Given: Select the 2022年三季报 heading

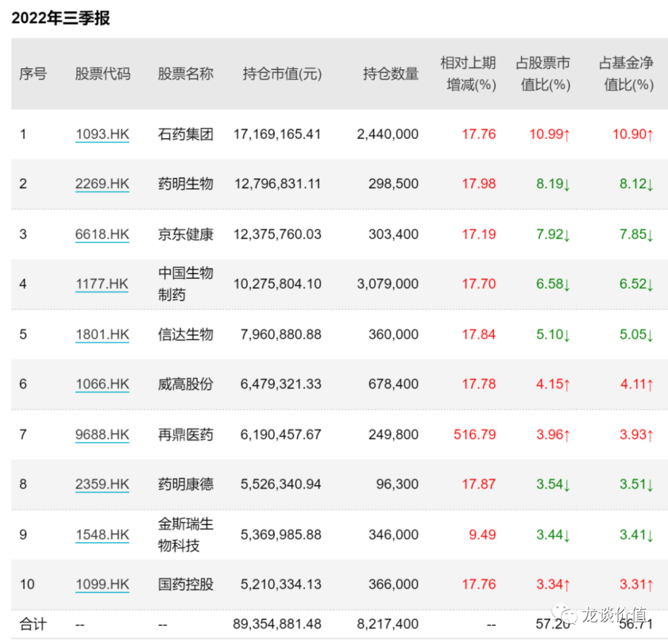Looking at the screenshot, I should (61, 18).
